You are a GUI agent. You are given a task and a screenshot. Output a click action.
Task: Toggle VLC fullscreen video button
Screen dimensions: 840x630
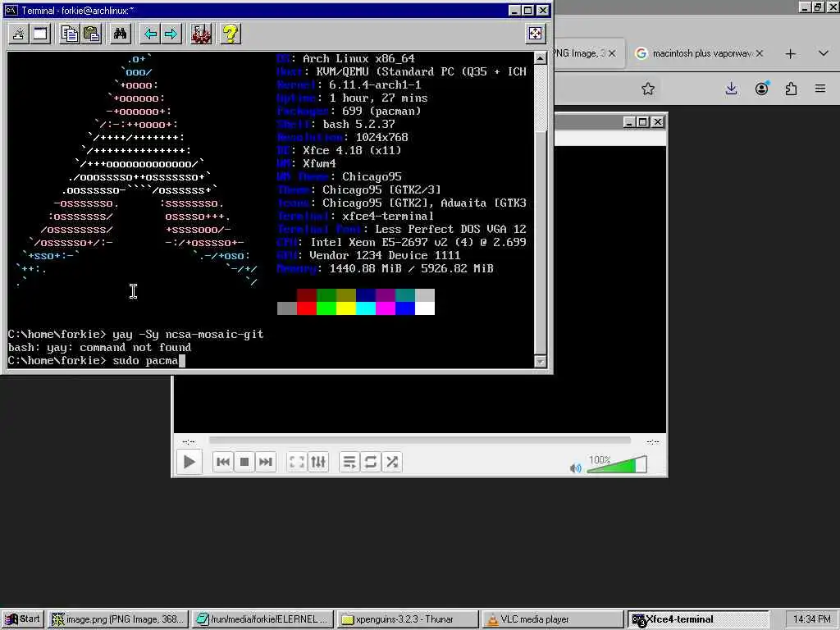pos(297,462)
